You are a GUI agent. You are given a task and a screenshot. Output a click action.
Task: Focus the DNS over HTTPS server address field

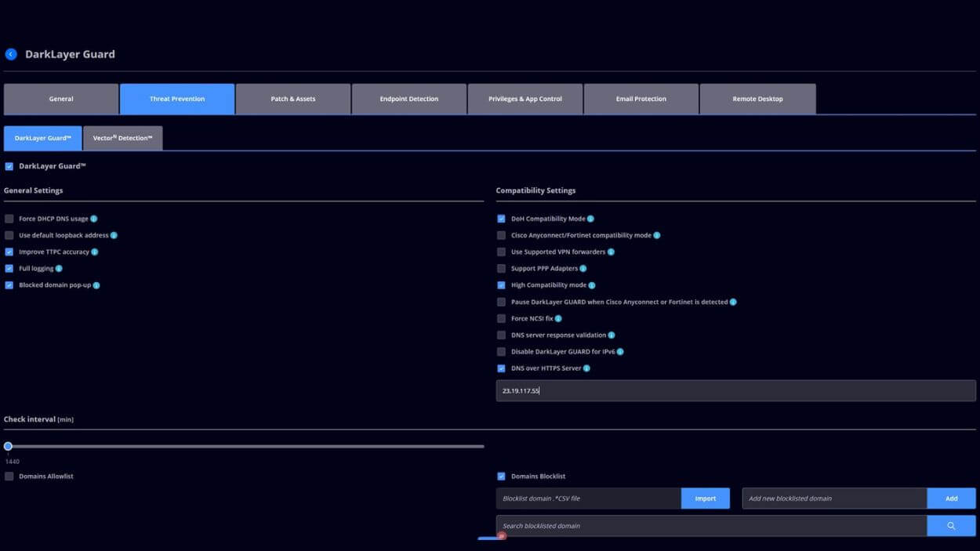coord(736,390)
